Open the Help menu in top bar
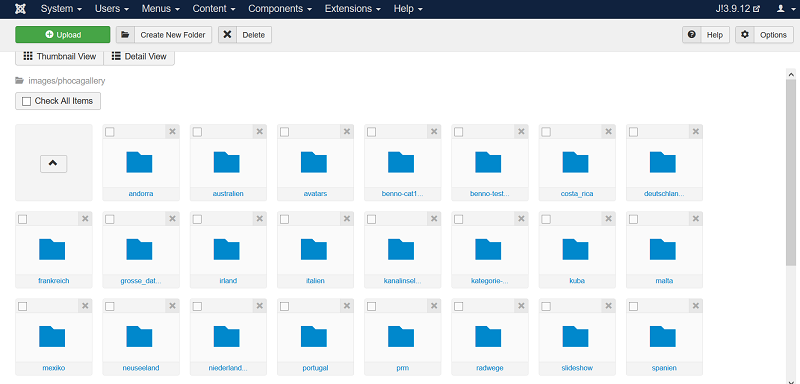This screenshot has width=800, height=384. pos(408,9)
